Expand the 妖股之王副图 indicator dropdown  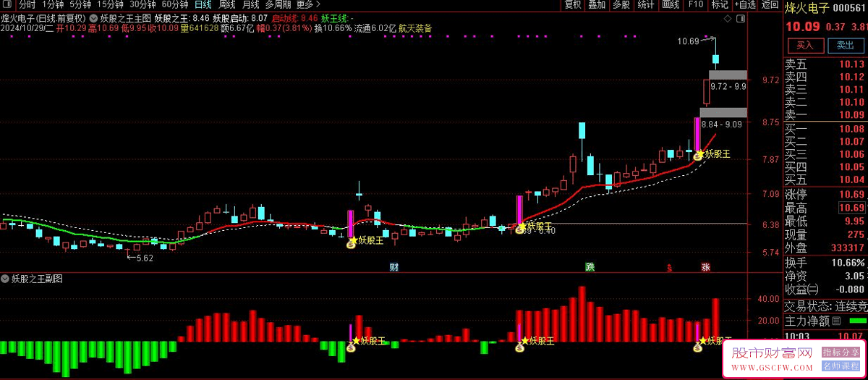tap(6, 279)
